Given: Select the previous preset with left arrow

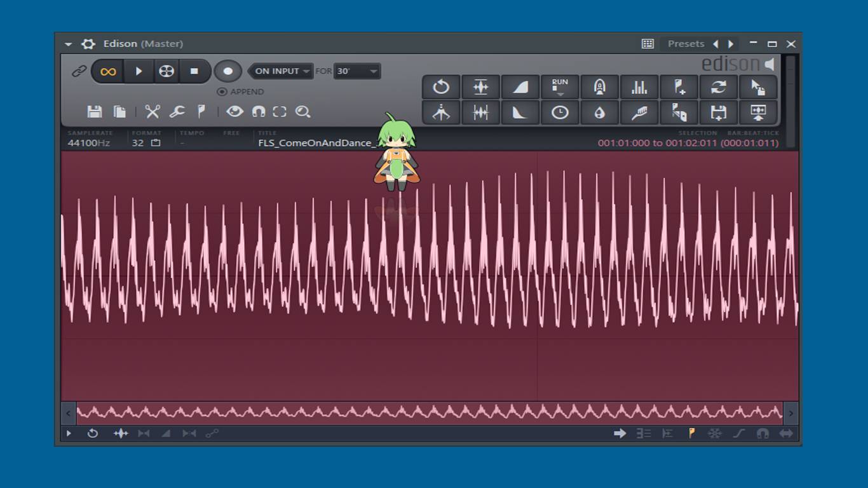Looking at the screenshot, I should click(x=715, y=44).
